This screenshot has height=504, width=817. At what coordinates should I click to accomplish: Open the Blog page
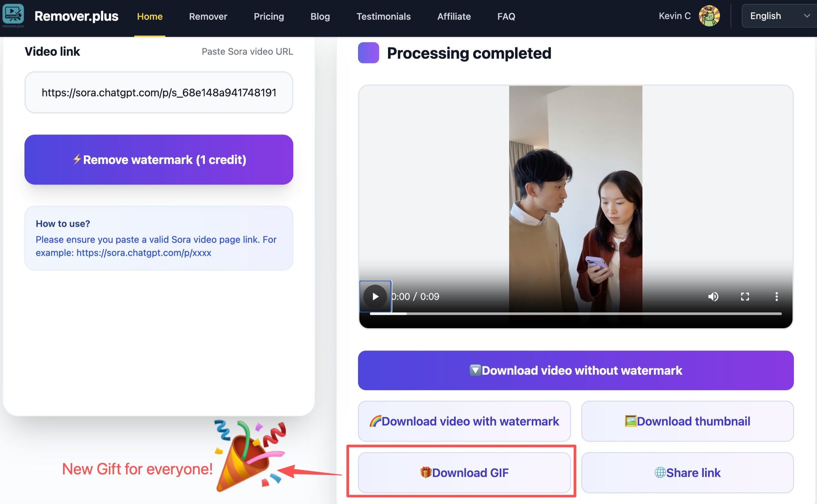pyautogui.click(x=320, y=16)
